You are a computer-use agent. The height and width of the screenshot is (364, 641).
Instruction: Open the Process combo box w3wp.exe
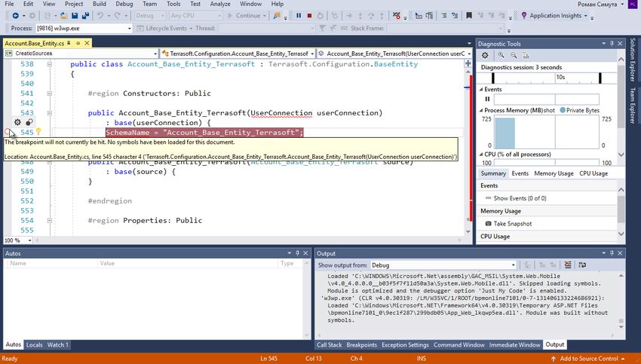(x=84, y=28)
